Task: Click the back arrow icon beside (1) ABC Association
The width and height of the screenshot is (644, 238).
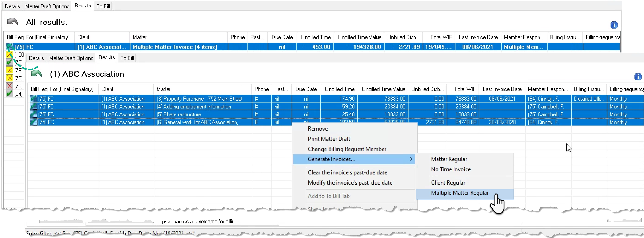Action: click(37, 74)
